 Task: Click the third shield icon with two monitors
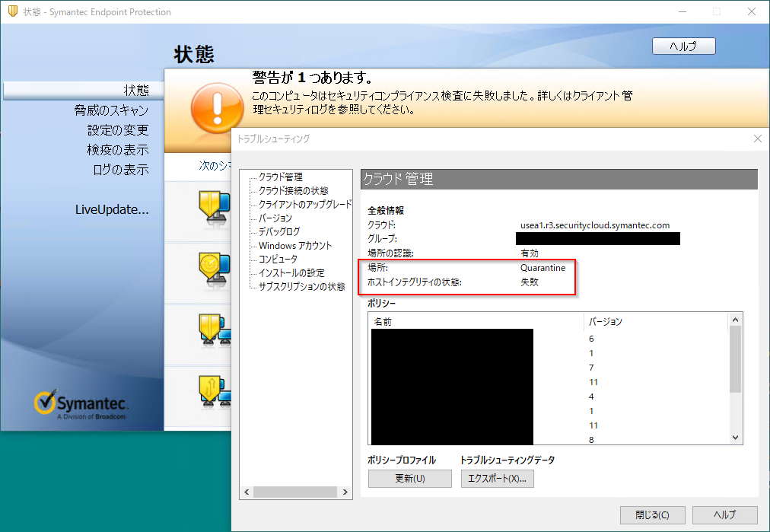215,330
